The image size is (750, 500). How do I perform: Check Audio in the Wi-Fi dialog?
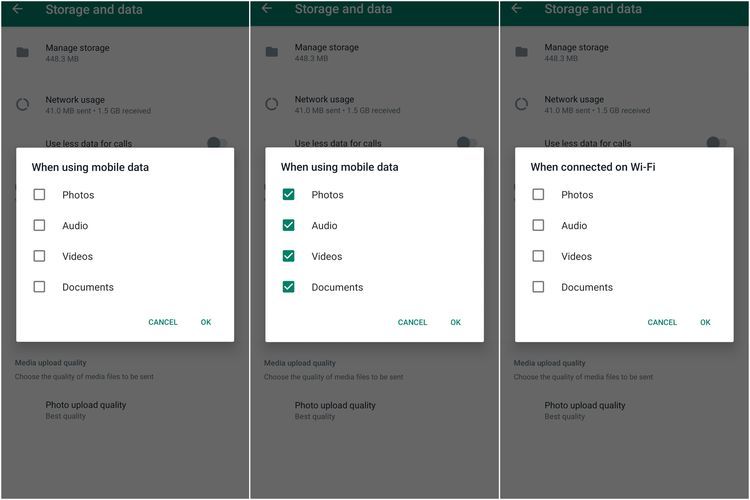538,225
